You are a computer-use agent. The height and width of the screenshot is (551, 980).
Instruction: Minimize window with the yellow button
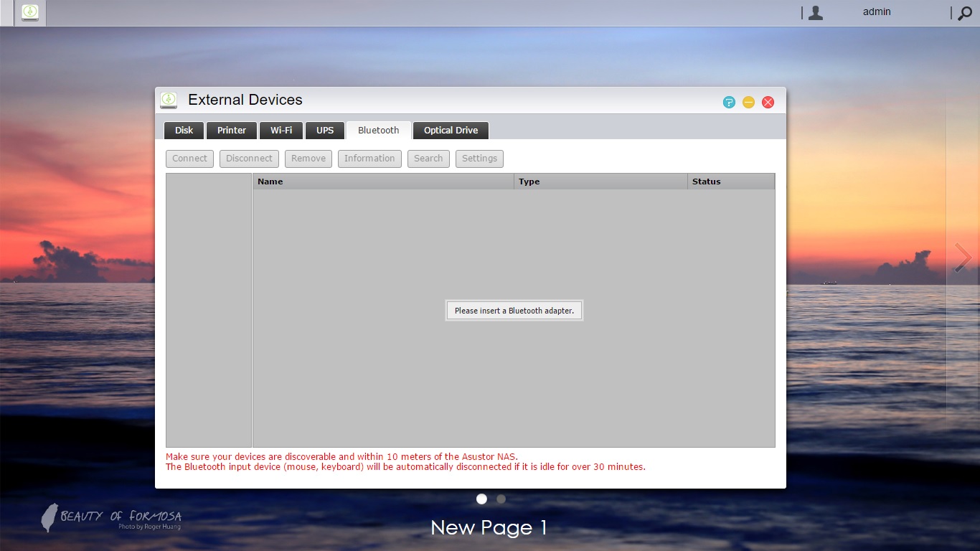tap(748, 102)
